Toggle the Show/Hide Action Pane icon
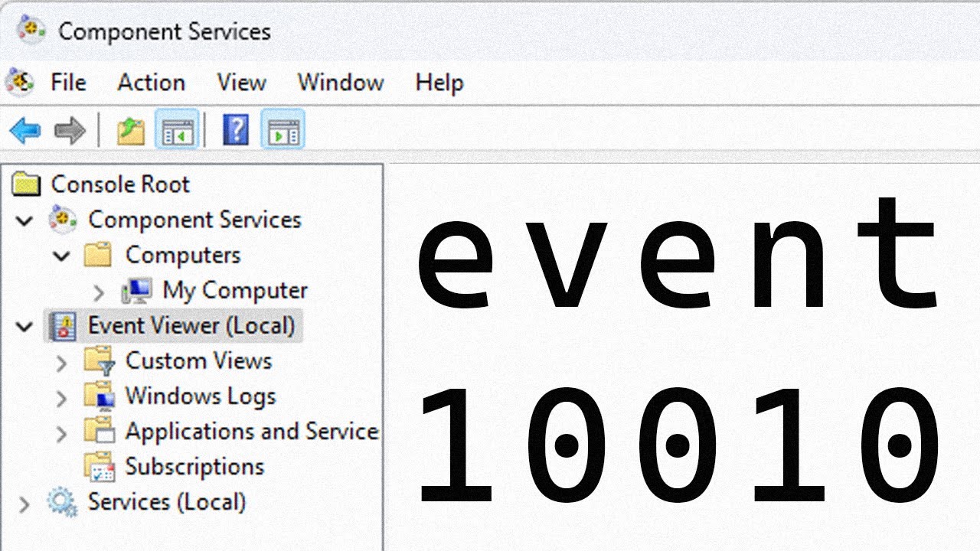980x551 pixels. click(283, 129)
